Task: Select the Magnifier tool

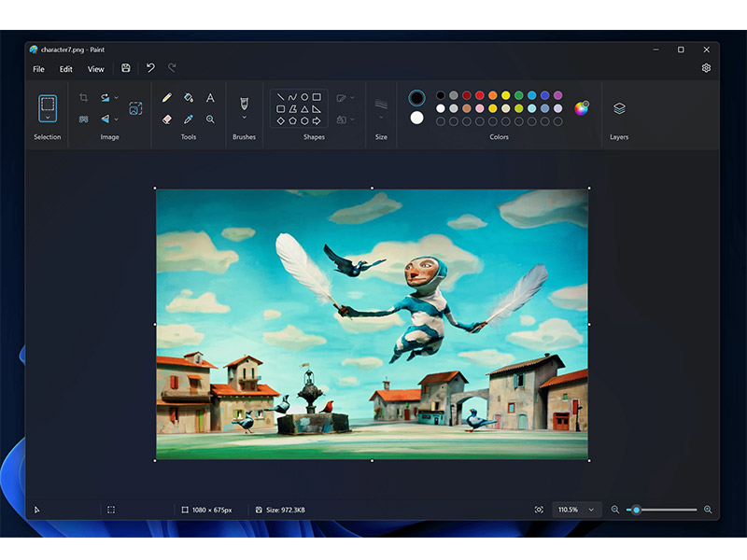Action: [x=210, y=119]
